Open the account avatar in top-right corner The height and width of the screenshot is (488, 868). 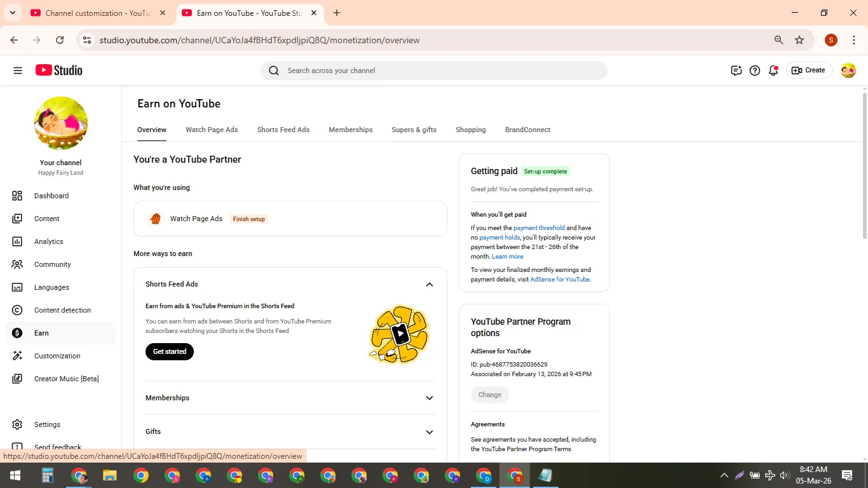[x=848, y=71]
